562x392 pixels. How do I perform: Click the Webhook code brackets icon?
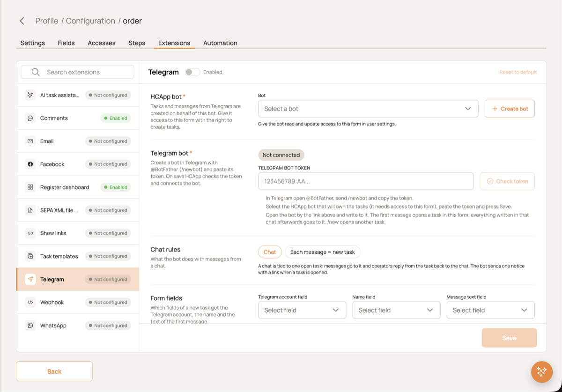click(30, 302)
